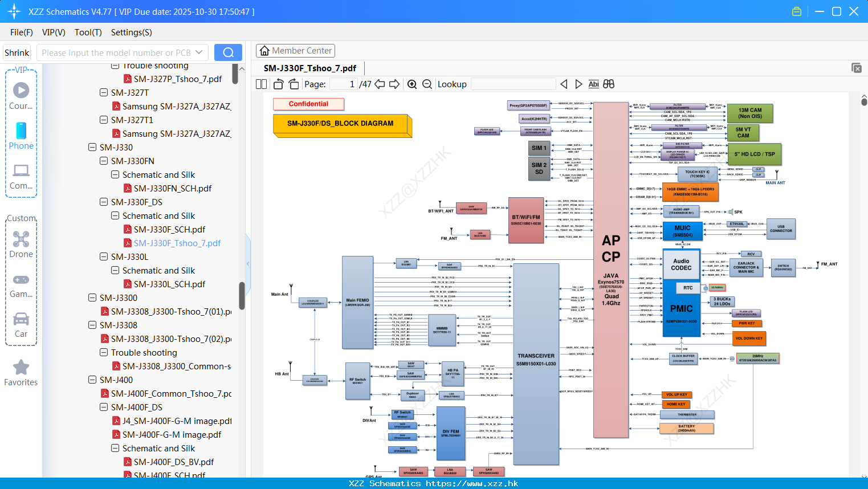Toggle the two-page view icon

[x=261, y=84]
